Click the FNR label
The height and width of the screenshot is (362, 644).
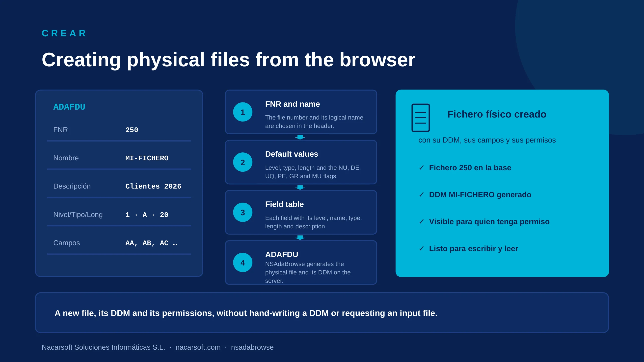tap(60, 130)
